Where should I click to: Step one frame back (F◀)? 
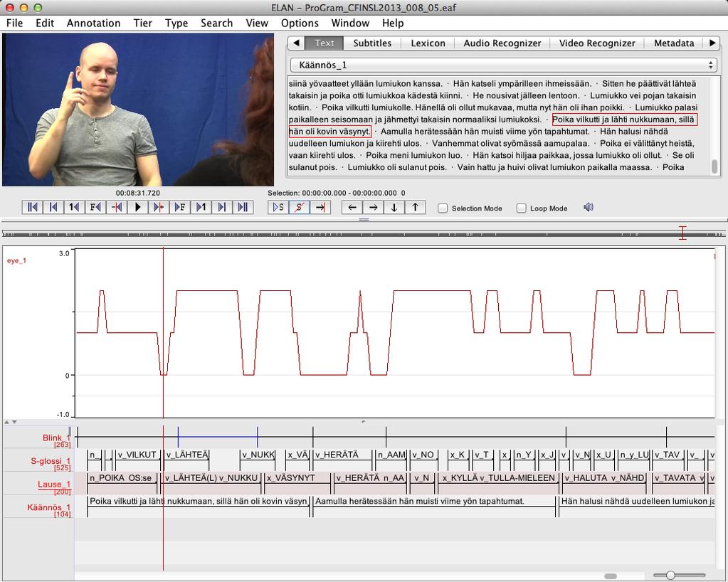point(95,207)
